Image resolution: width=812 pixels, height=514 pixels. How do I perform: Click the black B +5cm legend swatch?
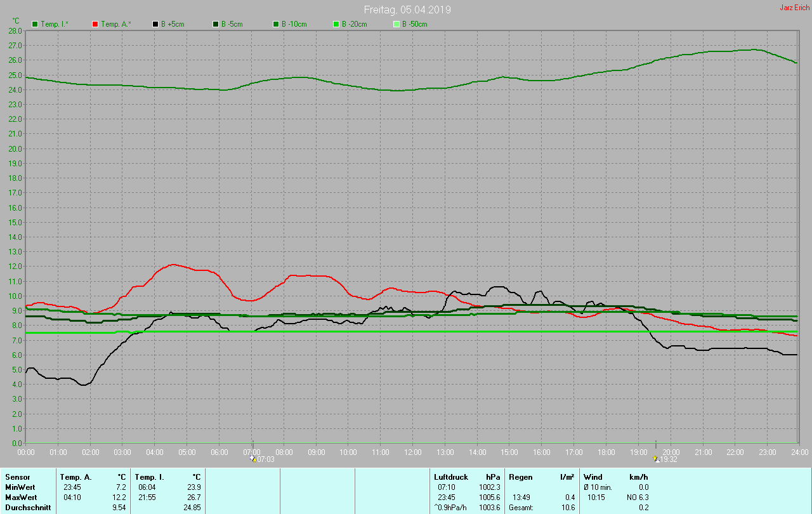[x=155, y=24]
